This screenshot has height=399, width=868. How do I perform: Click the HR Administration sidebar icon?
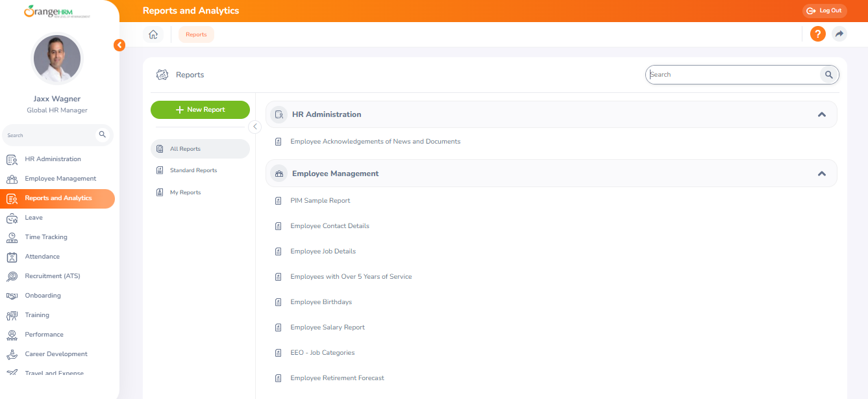click(12, 159)
